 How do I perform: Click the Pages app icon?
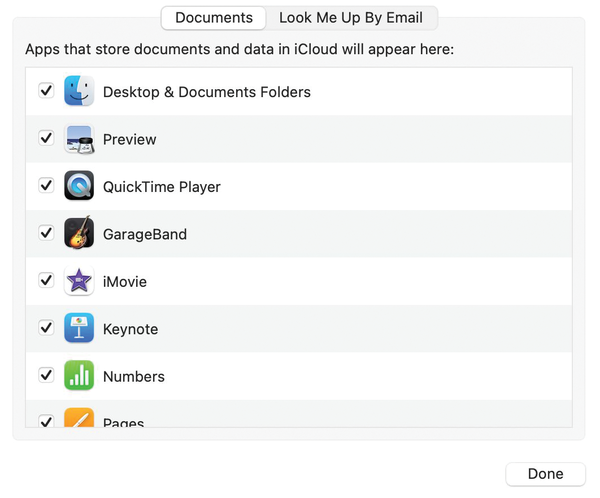(79, 417)
